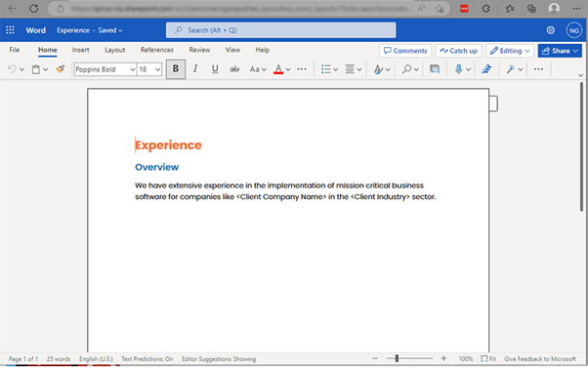This screenshot has height=368, width=588.
Task: Click the Experience Saved document title
Action: (x=90, y=30)
